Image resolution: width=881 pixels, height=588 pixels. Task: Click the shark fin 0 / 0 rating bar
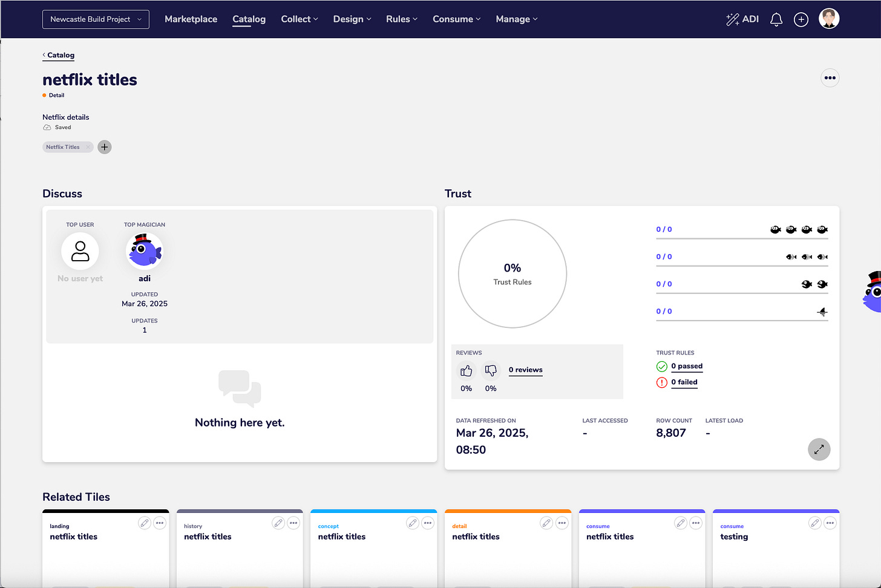[742, 313]
